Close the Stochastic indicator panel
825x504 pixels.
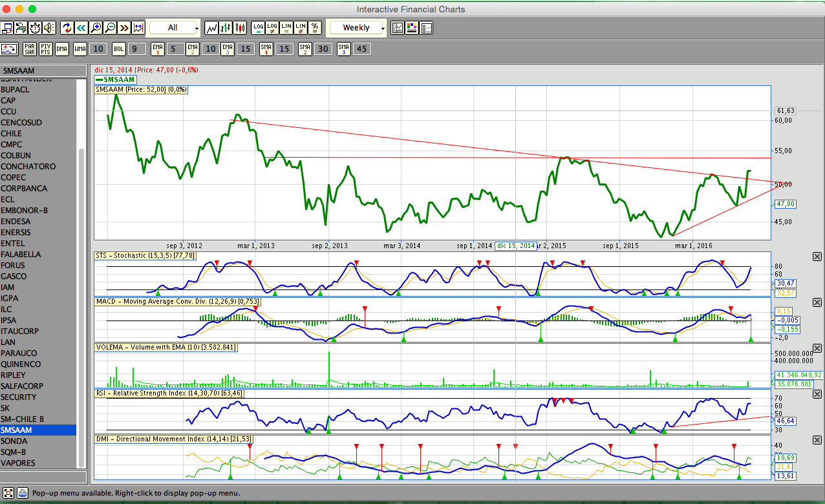(817, 257)
